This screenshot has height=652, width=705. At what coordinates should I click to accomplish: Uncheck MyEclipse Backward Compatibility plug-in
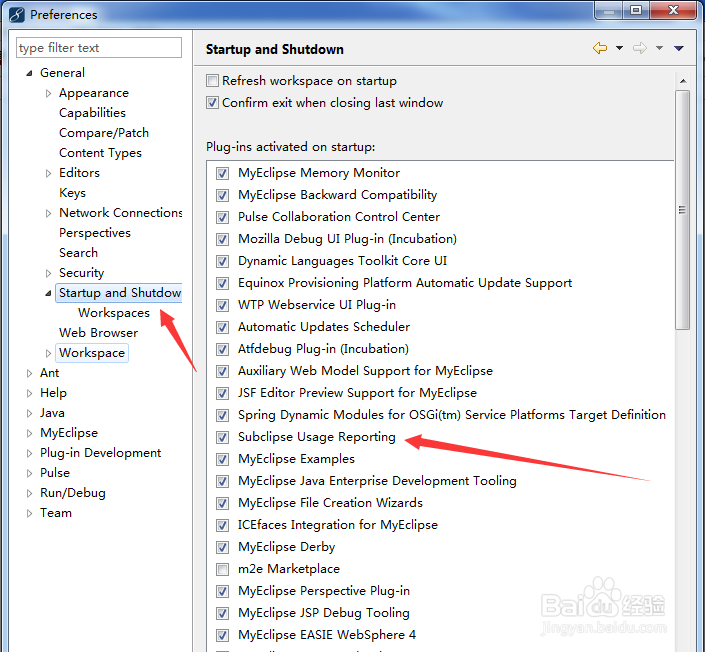click(x=222, y=195)
